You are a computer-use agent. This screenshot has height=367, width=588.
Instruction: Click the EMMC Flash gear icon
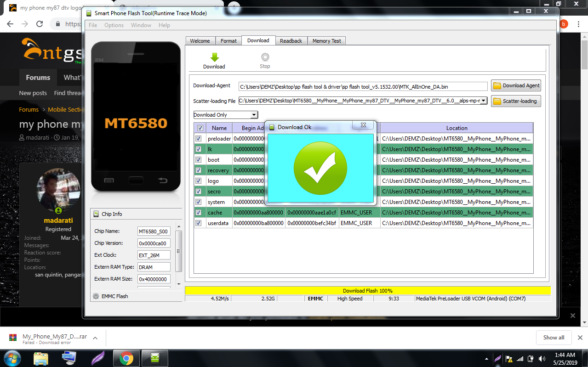(x=96, y=296)
